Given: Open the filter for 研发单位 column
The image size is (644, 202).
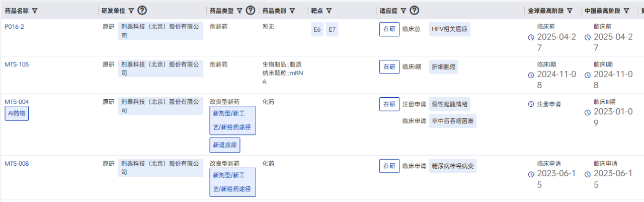Looking at the screenshot, I should pyautogui.click(x=131, y=11).
